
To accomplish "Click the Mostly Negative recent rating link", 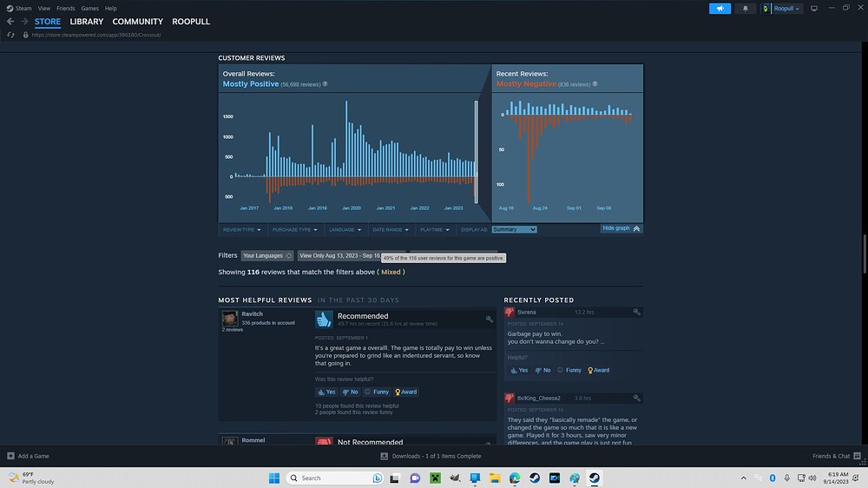I will pos(526,83).
